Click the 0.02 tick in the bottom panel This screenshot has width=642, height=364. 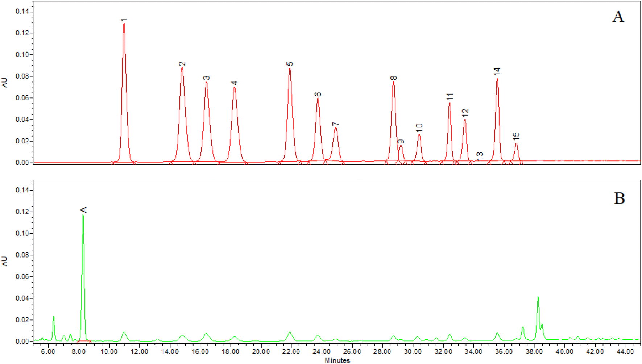pos(22,320)
